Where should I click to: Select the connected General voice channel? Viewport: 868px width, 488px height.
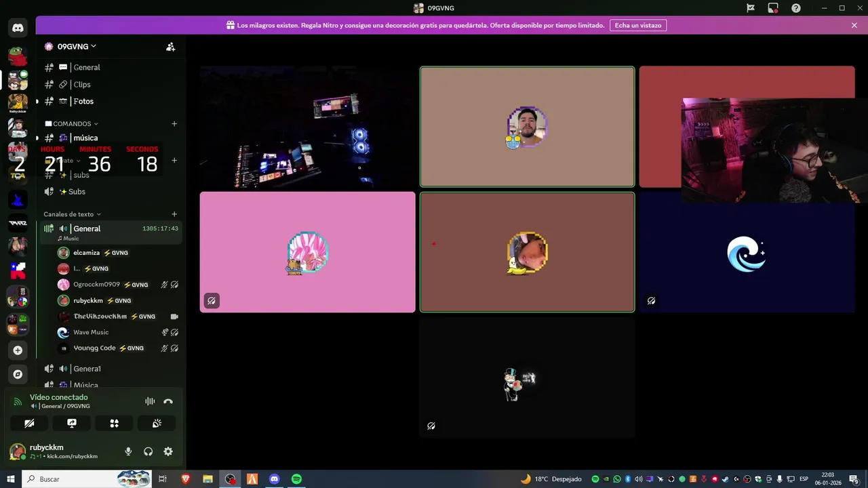point(111,232)
